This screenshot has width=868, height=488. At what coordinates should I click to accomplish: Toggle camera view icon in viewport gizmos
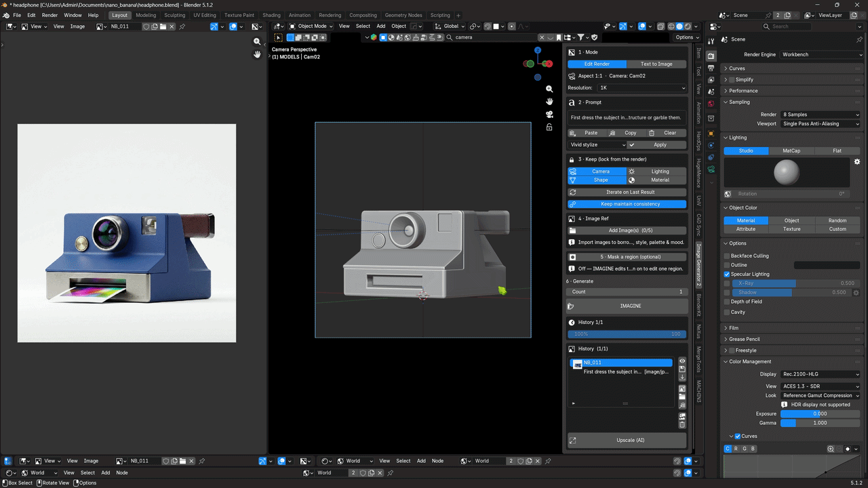coord(549,114)
